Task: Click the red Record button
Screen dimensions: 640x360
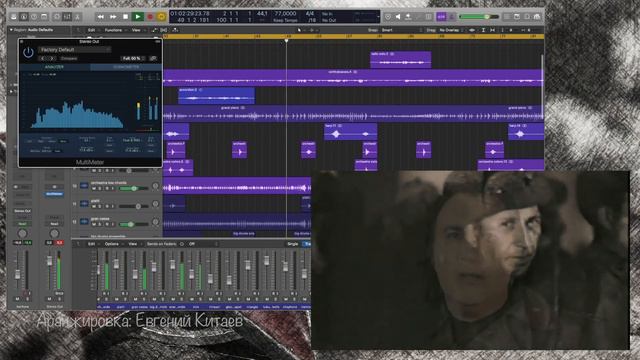Action: pos(150,17)
